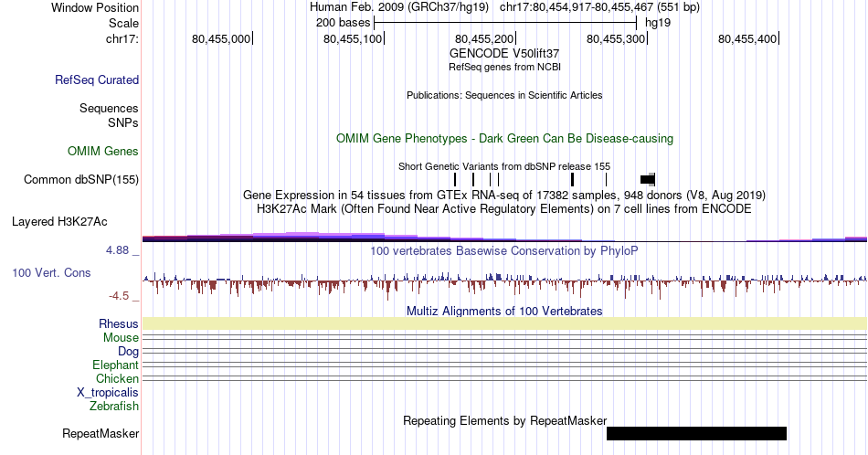The height and width of the screenshot is (455, 868).
Task: Click the GENCODE V50lift37 track title
Action: [x=504, y=53]
